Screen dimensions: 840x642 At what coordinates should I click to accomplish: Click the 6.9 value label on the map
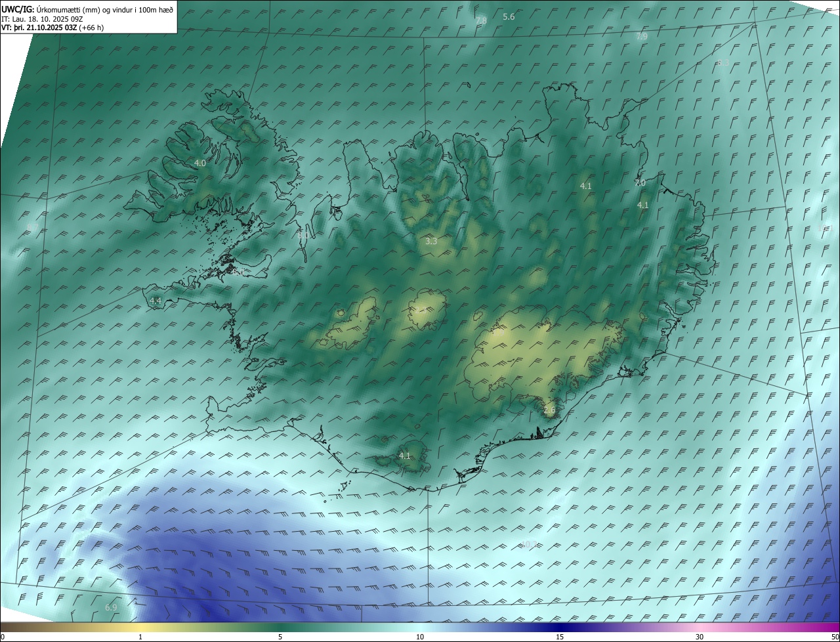(x=111, y=608)
